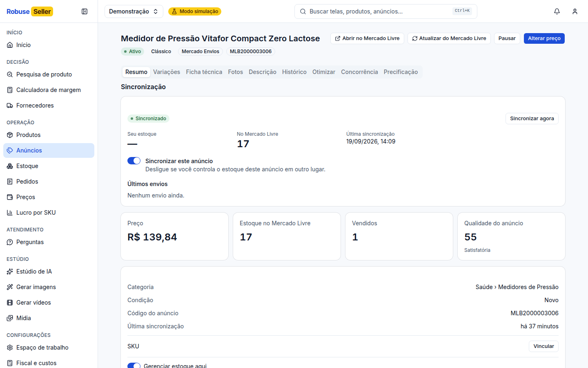Click Produtos box icon
Viewport: 588px width, 368px height.
tap(10, 135)
